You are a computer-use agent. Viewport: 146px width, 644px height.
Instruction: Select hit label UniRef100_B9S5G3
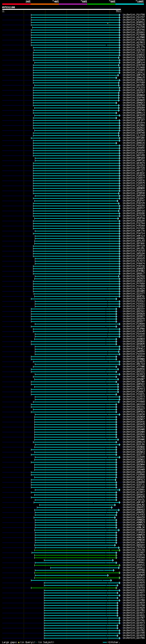(134, 80)
